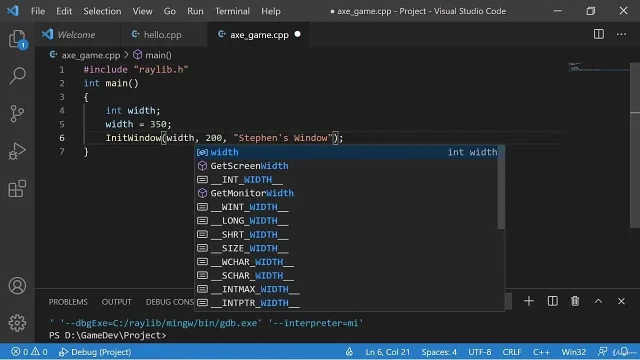Open the File menu
Image resolution: width=640 pixels, height=360 pixels.
(38, 11)
